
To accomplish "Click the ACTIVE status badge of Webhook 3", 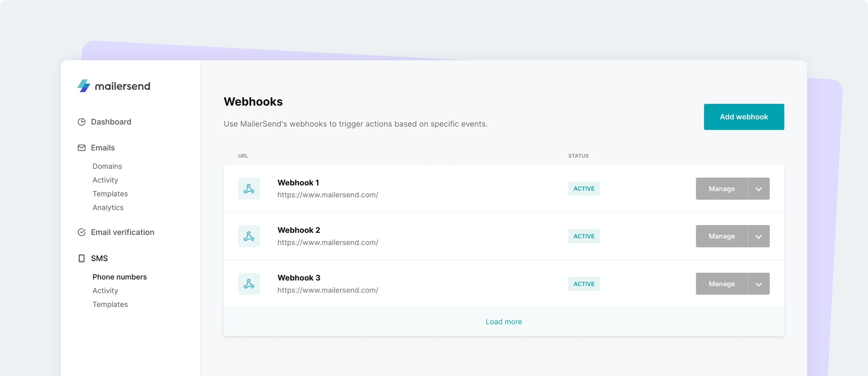I will coord(583,284).
